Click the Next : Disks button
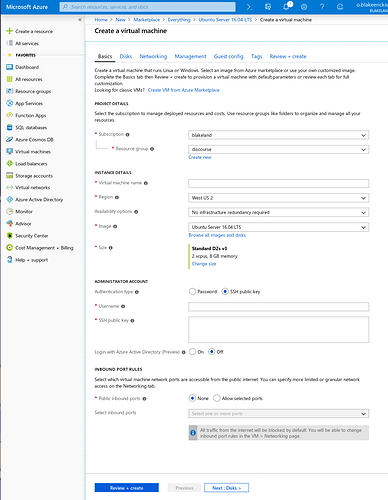 (226, 488)
